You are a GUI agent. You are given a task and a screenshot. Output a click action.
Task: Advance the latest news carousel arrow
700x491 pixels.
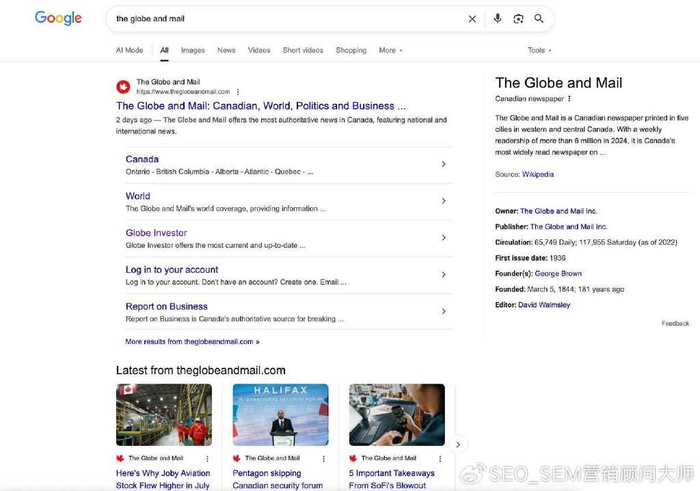pyautogui.click(x=458, y=445)
